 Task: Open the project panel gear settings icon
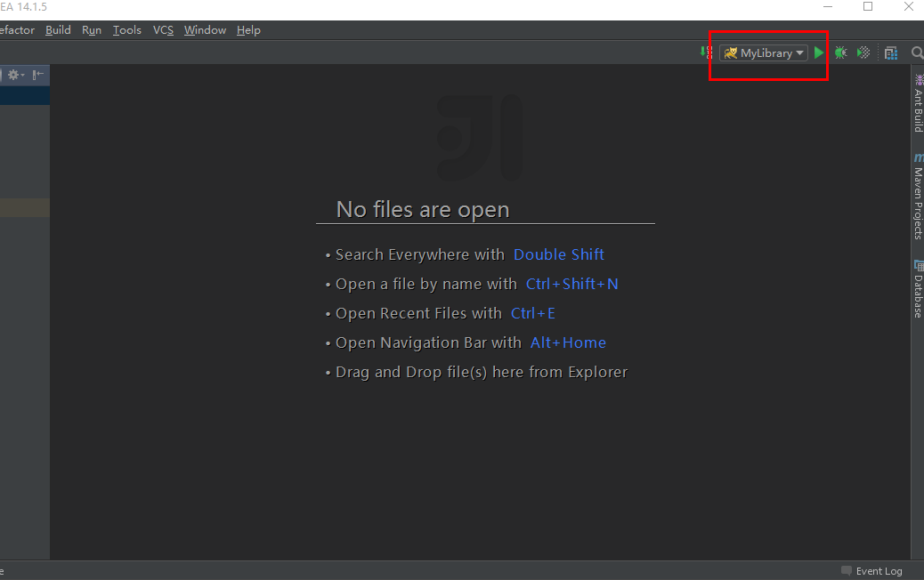15,75
